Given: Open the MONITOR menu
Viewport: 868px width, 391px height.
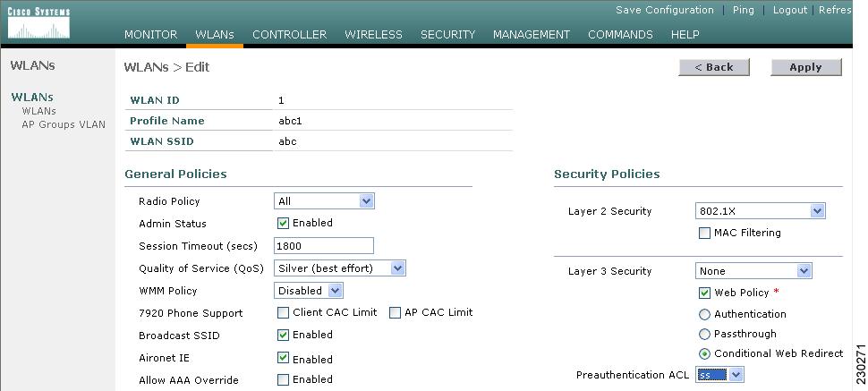Looking at the screenshot, I should pos(150,34).
